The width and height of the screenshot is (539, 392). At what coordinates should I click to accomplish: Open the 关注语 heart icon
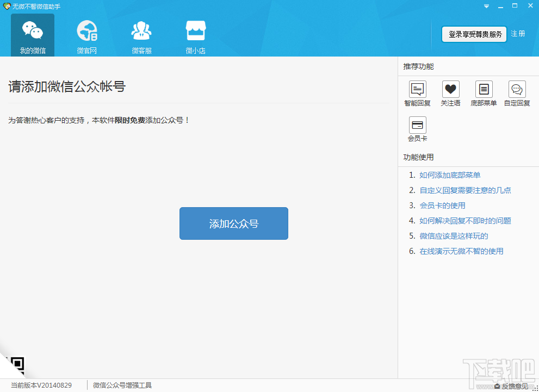tap(451, 94)
